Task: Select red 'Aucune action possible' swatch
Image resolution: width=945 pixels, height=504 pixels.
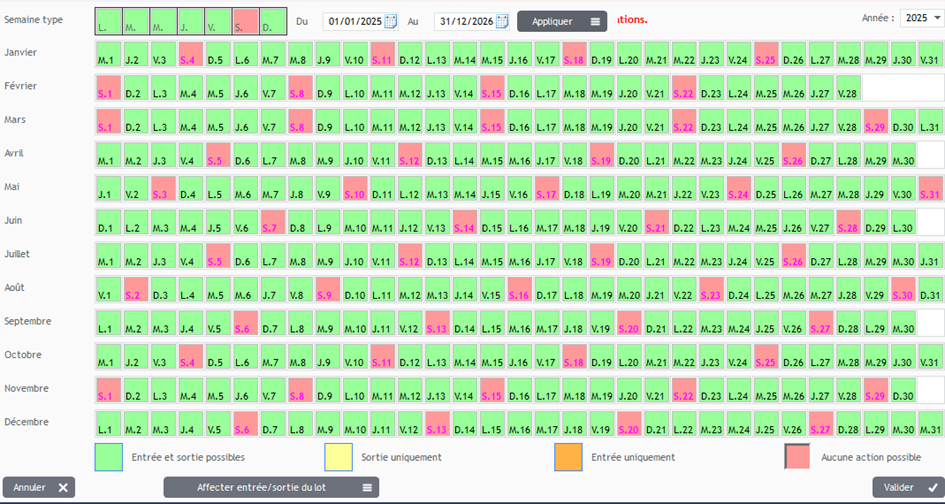Action: (x=798, y=457)
